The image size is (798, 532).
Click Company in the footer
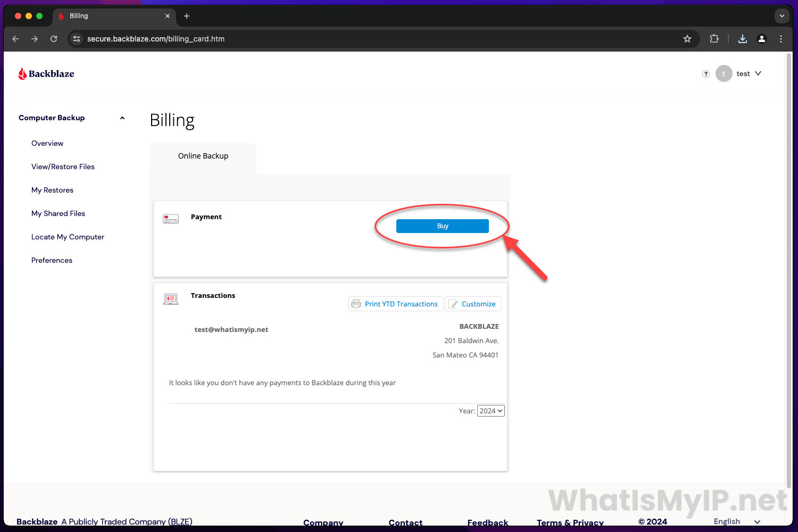pos(323,522)
